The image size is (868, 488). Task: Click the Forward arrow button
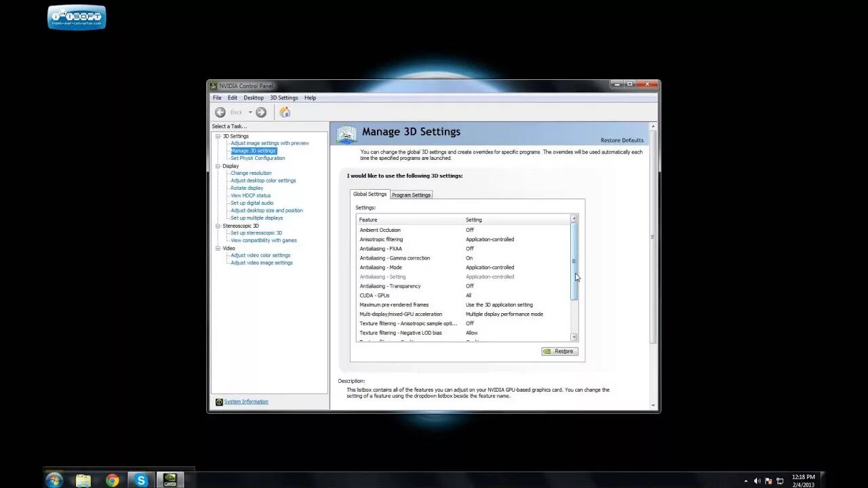pos(261,113)
